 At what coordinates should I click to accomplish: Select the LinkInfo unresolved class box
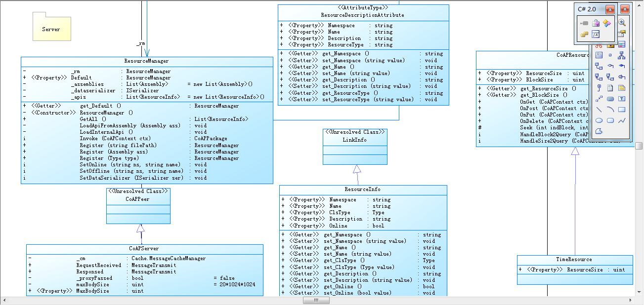(355, 147)
